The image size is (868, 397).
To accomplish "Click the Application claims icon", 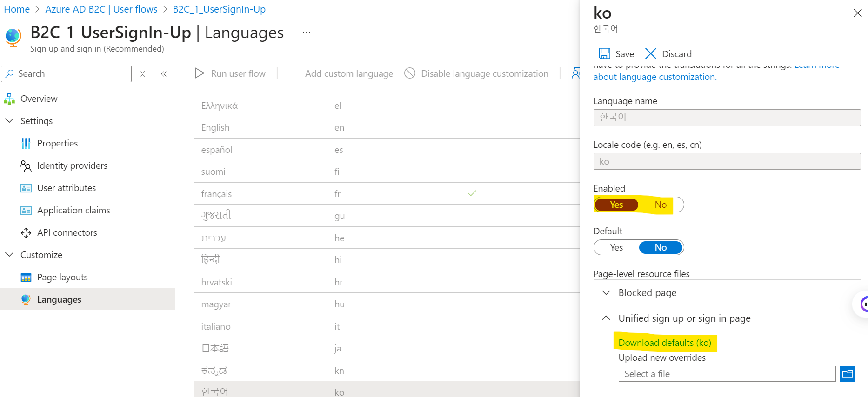I will click(x=26, y=210).
